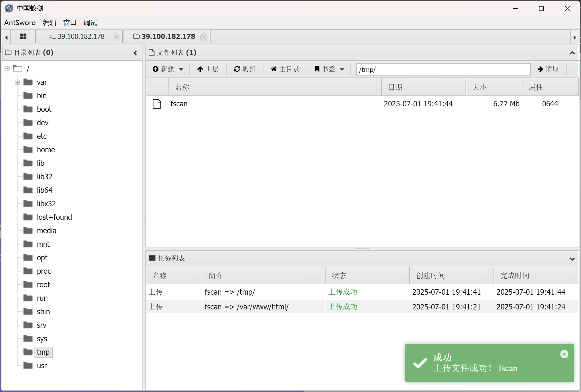Viewport: 581px width, 392px height.
Task: Open the 调试 (Debug) menu
Action: pyautogui.click(x=90, y=23)
